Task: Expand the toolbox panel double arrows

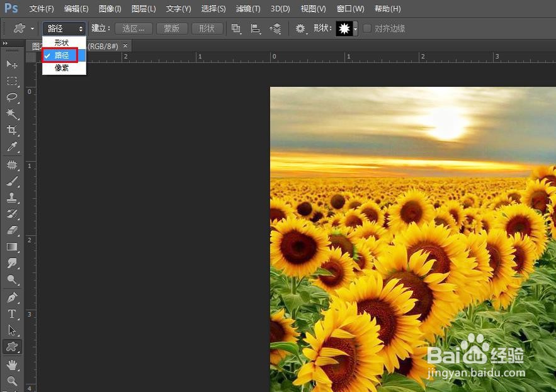Action: [5, 43]
